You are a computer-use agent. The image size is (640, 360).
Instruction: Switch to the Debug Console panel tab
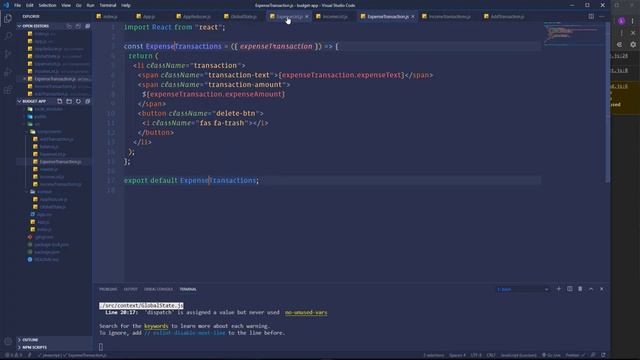[x=158, y=289]
